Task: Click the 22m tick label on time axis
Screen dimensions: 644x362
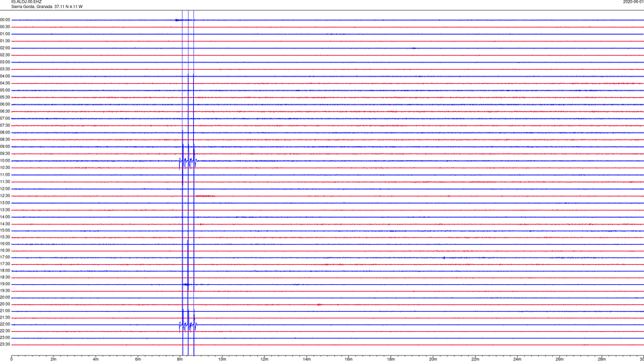Action: (475, 359)
